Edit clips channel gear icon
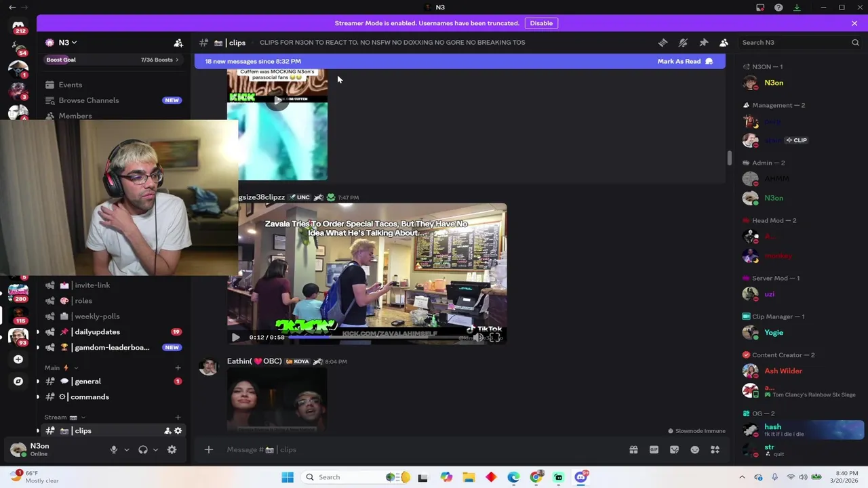Screen dimensions: 868x488 pos(178,431)
